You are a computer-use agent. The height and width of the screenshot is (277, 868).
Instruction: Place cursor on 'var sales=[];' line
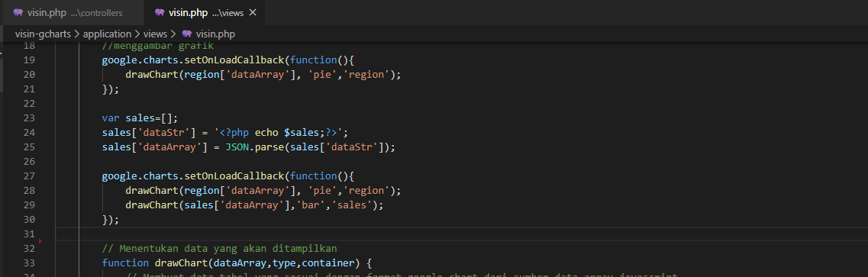click(x=140, y=118)
